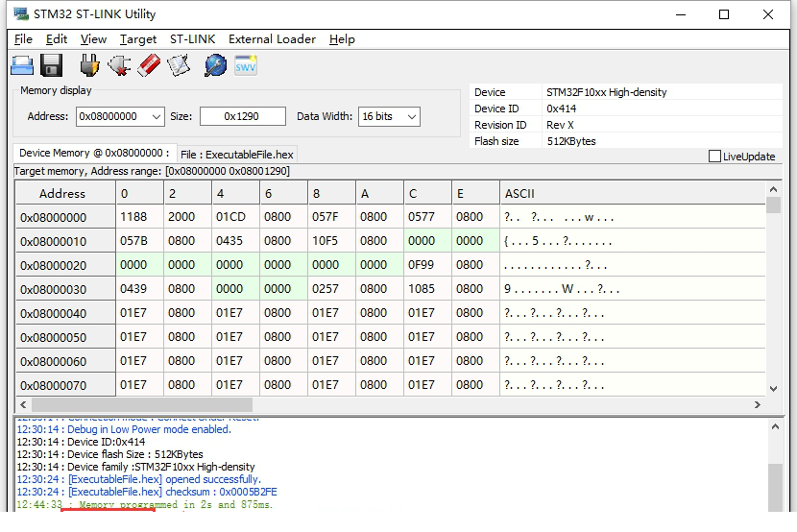This screenshot has height=532, width=797.
Task: Click the cell with value 0439
Action: (140, 289)
